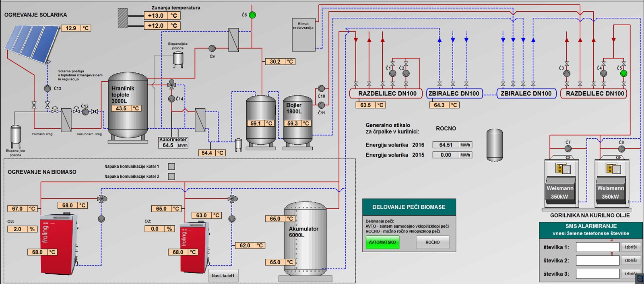
Task: Select the Č9 pump symbol
Action: (x=212, y=48)
